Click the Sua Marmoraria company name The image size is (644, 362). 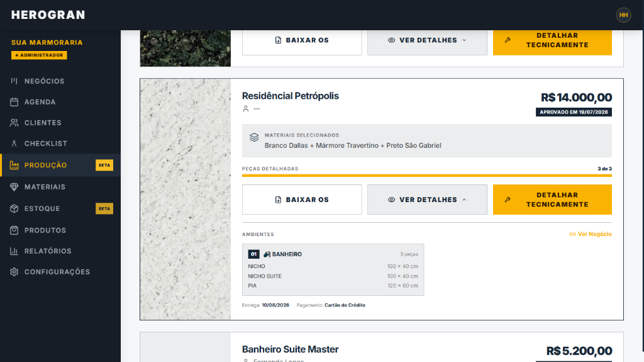pyautogui.click(x=47, y=42)
